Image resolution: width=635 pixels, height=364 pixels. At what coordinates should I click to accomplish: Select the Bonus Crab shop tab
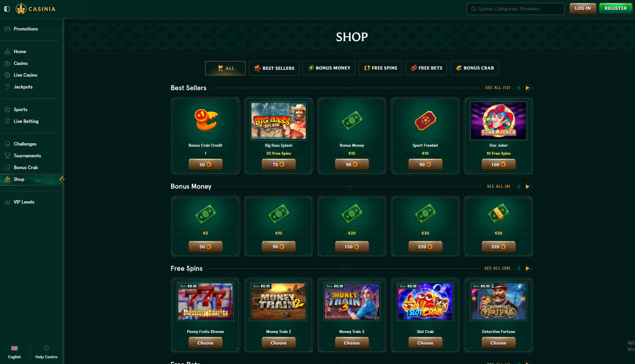(x=475, y=68)
